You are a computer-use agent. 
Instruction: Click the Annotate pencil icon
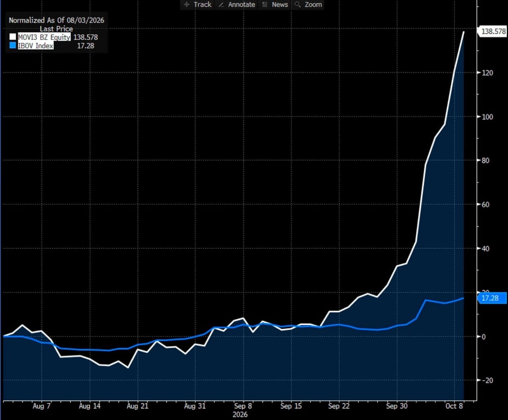coord(221,4)
